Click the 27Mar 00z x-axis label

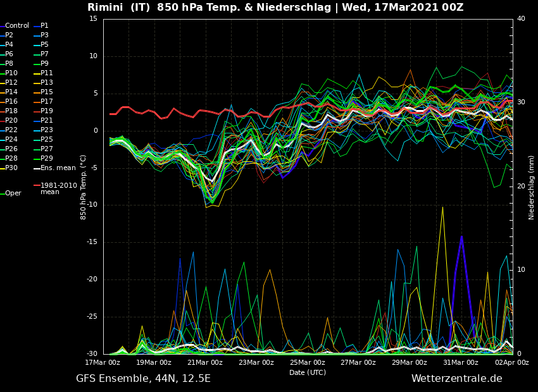pos(360,362)
